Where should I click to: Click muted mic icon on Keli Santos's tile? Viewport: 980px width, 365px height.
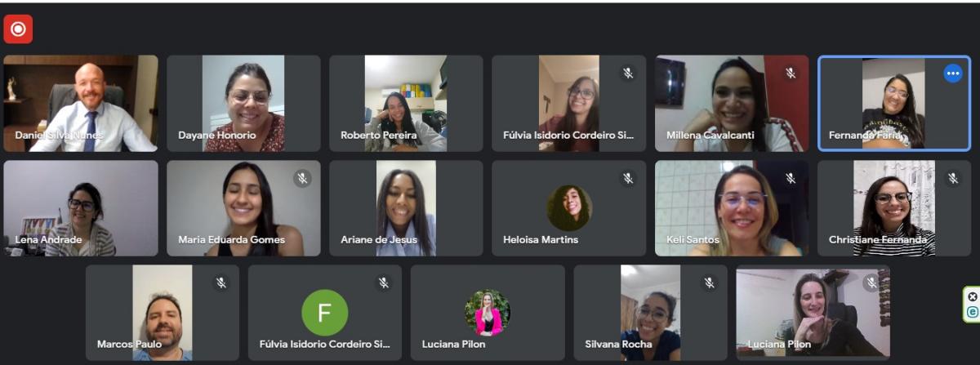point(791,178)
